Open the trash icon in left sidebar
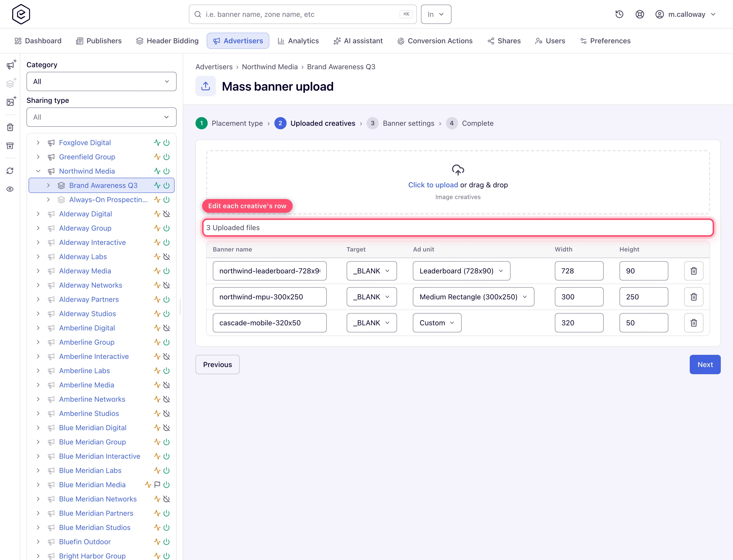Viewport: 733px width, 560px height. [10, 127]
